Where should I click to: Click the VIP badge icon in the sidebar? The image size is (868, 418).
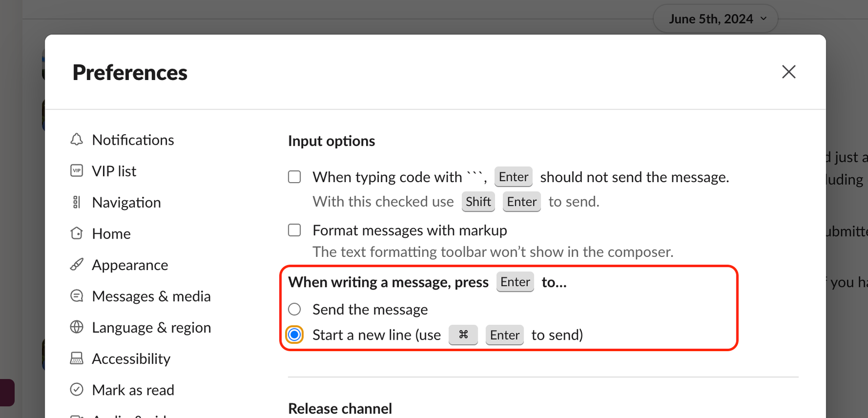point(77,171)
